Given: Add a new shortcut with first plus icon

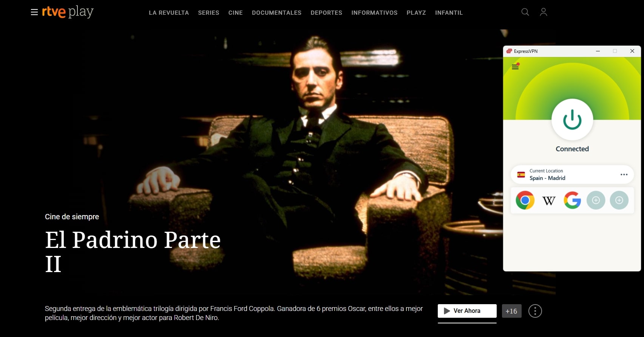Looking at the screenshot, I should (x=596, y=200).
